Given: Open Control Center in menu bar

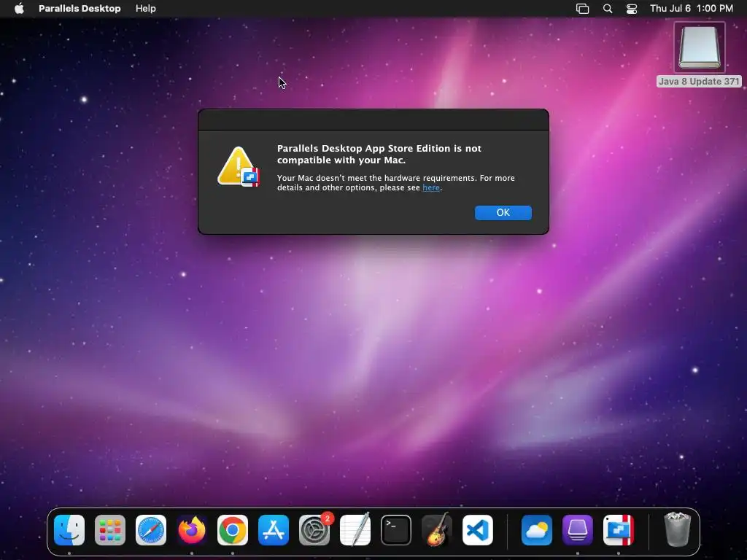Looking at the screenshot, I should click(632, 9).
